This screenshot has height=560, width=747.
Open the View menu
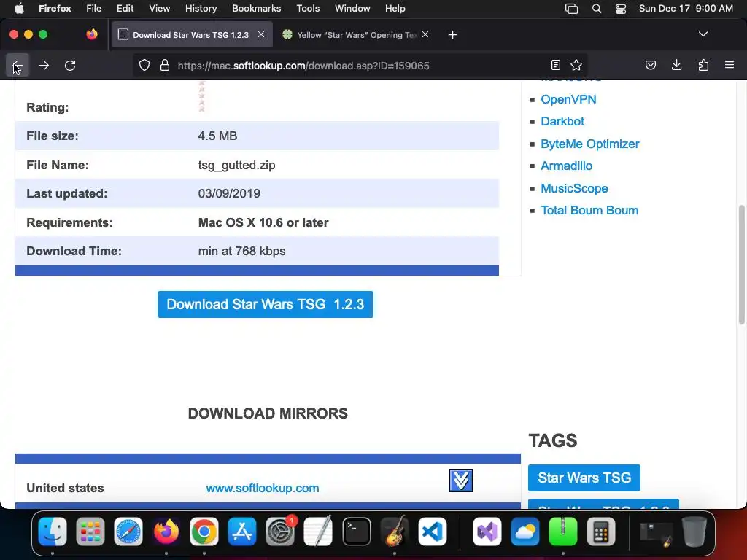(159, 9)
